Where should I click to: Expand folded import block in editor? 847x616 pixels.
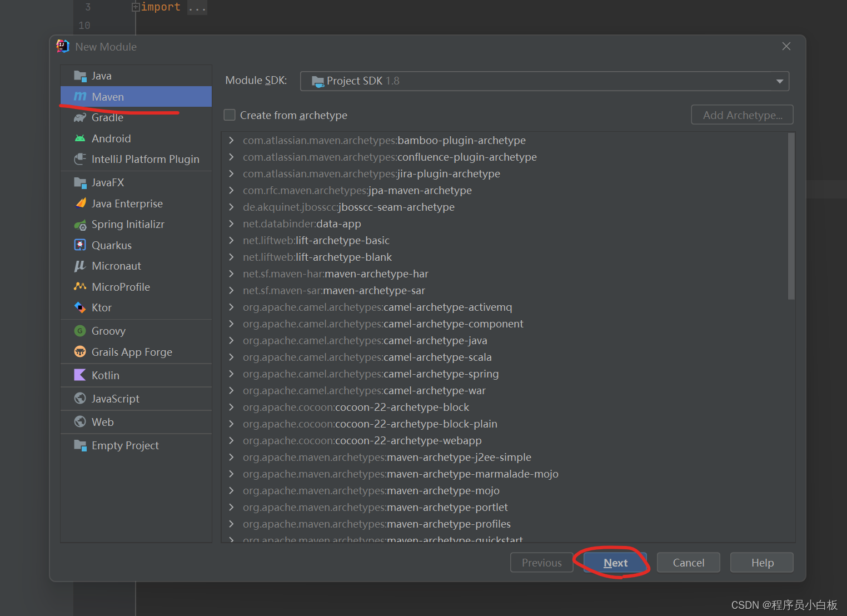[135, 7]
